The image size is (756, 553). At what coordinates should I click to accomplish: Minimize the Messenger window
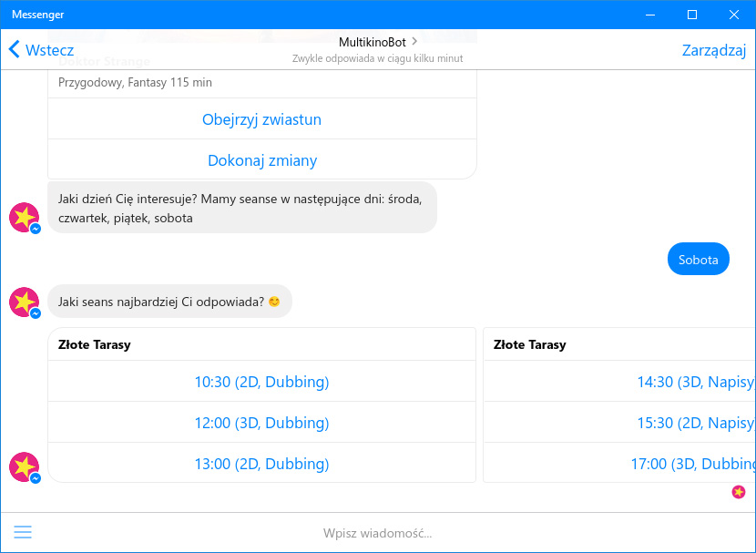pyautogui.click(x=650, y=15)
